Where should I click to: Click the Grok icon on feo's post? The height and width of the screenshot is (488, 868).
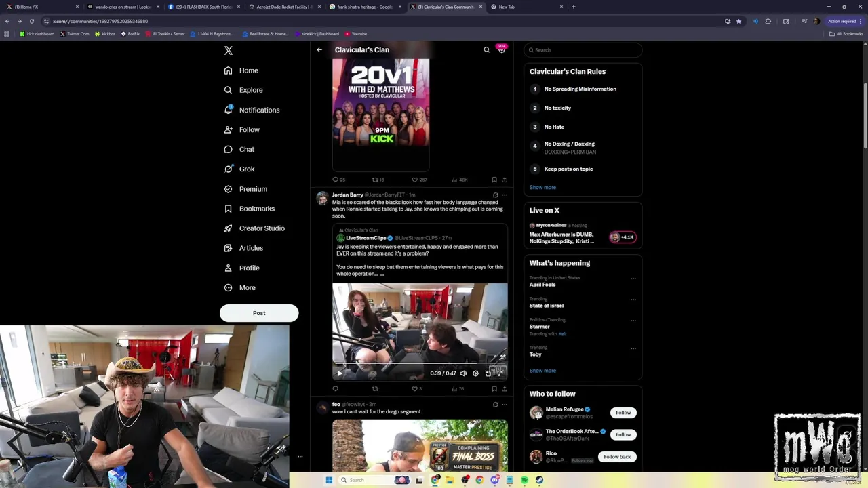point(496,405)
